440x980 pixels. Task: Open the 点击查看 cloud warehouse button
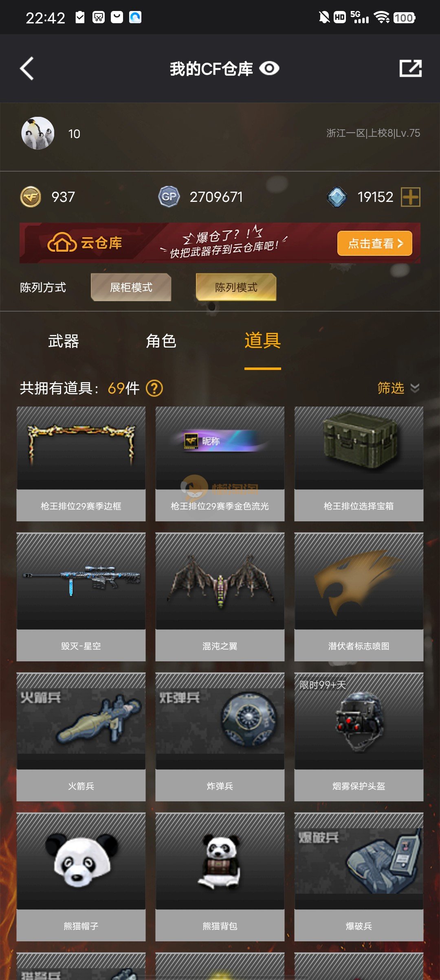coord(374,243)
